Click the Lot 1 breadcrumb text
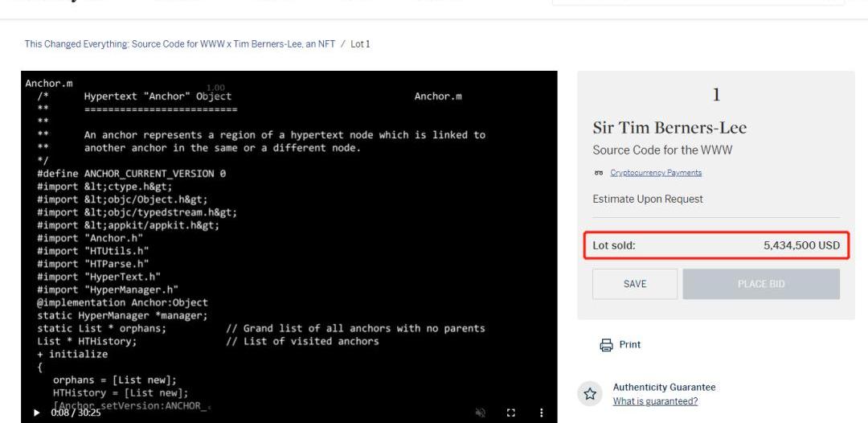This screenshot has height=423, width=868. pos(360,43)
